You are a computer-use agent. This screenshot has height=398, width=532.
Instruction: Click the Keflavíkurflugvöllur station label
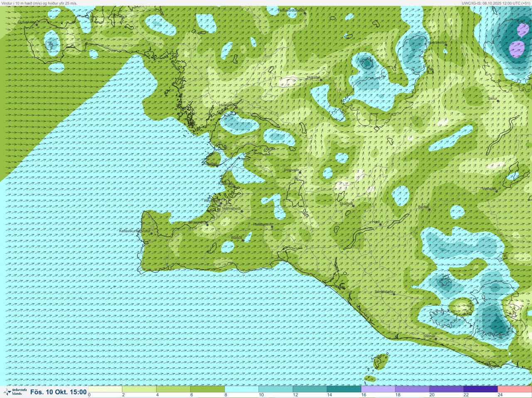coord(135,231)
